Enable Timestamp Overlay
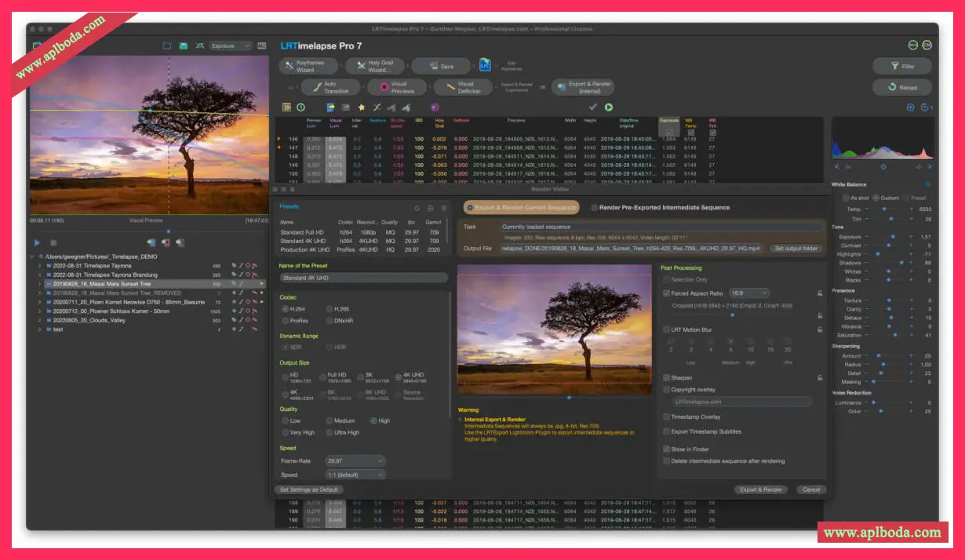Viewport: 965px width, 560px height. pos(667,417)
